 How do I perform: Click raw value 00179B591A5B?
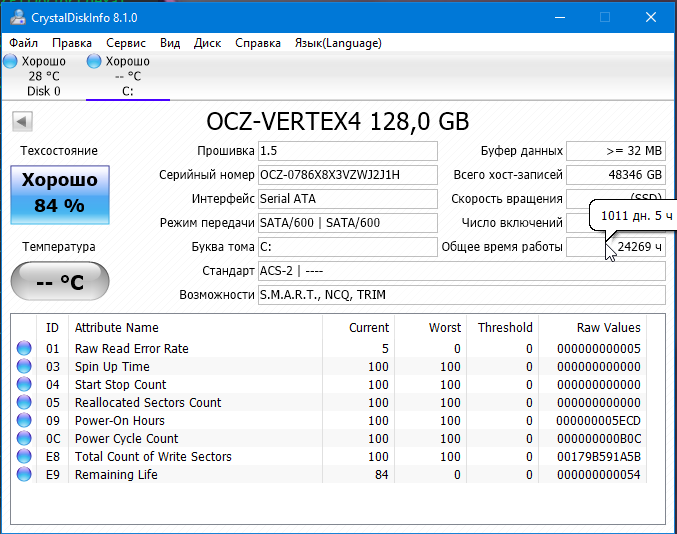click(599, 456)
